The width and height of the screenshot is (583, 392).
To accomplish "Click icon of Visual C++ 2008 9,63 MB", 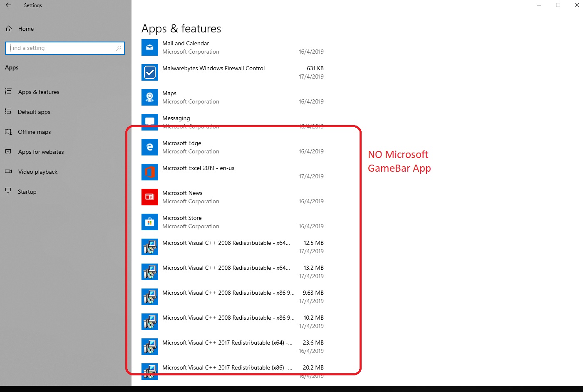I will (x=150, y=297).
